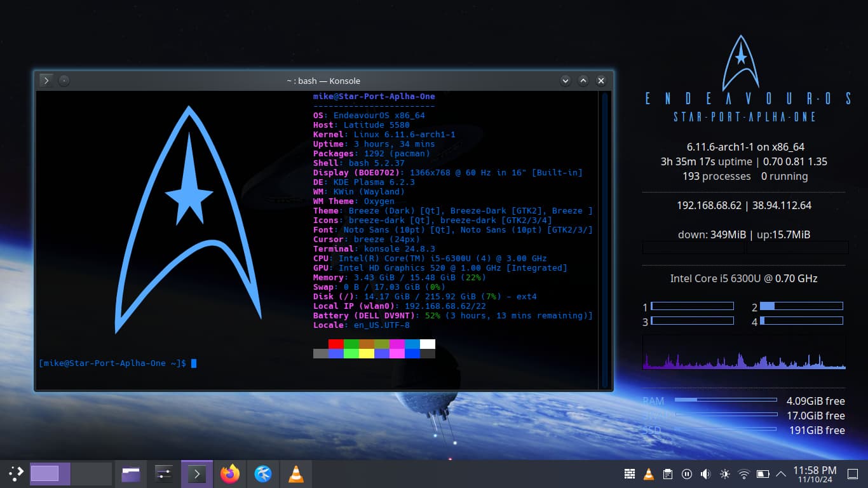The height and width of the screenshot is (488, 868).
Task: Click the "Packages: 1292 (pacman)" line
Action: point(372,154)
